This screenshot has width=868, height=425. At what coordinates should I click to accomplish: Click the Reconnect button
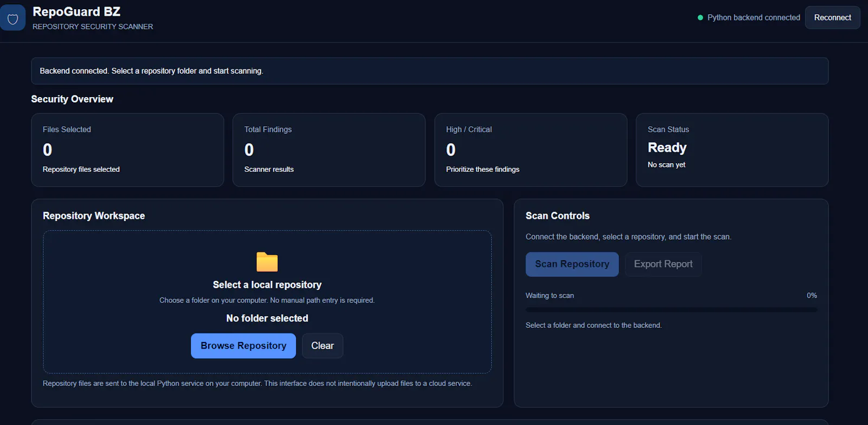(832, 18)
